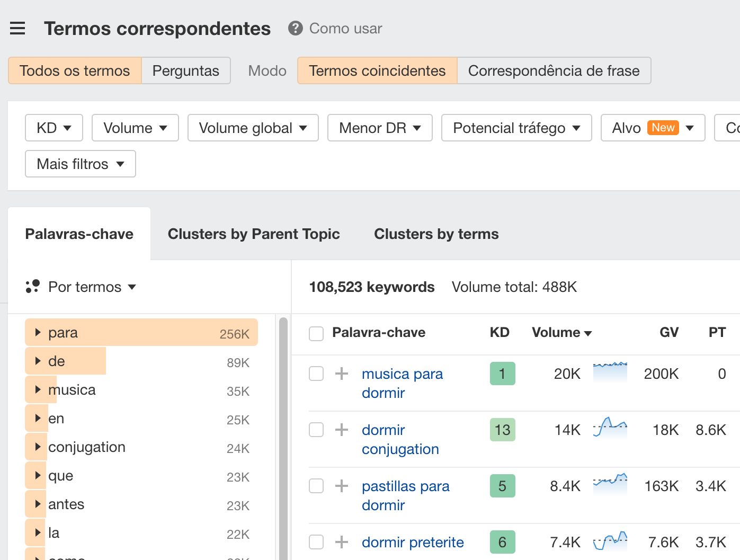Switch to "Clusters by Parent Topic" tab
This screenshot has height=560, width=740.
(254, 234)
